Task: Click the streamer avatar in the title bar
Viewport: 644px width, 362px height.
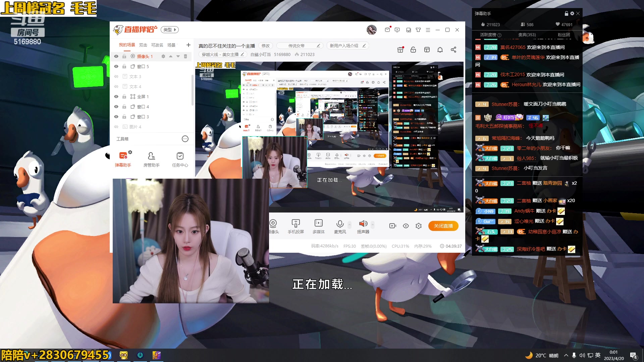Action: tap(371, 30)
